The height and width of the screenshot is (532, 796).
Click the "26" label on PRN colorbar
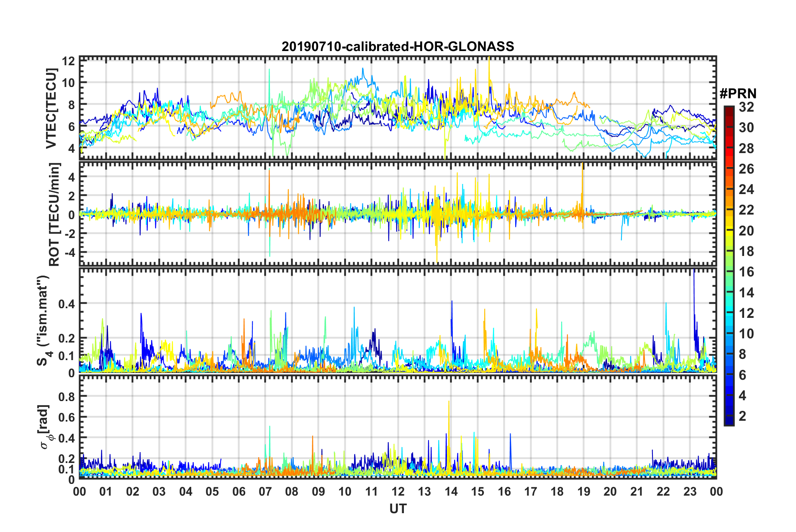746,169
